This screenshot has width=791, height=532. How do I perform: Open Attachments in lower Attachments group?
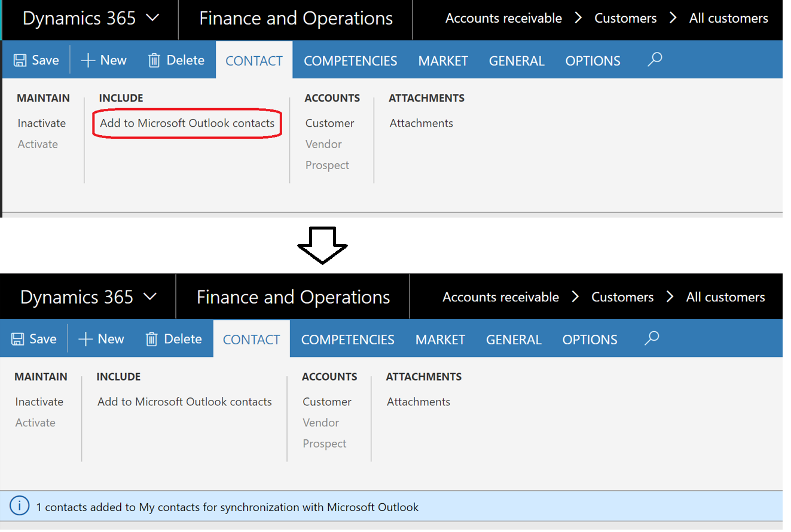tap(419, 402)
